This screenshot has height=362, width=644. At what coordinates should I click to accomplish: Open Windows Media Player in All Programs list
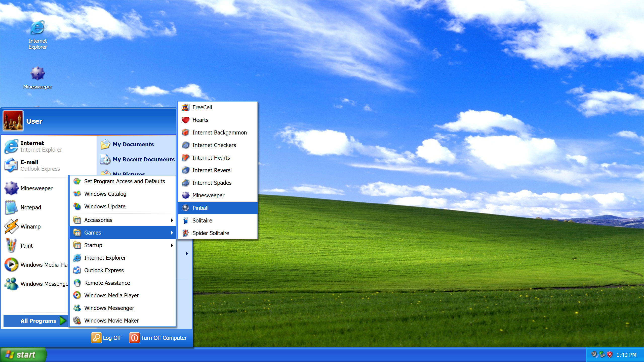click(123, 295)
